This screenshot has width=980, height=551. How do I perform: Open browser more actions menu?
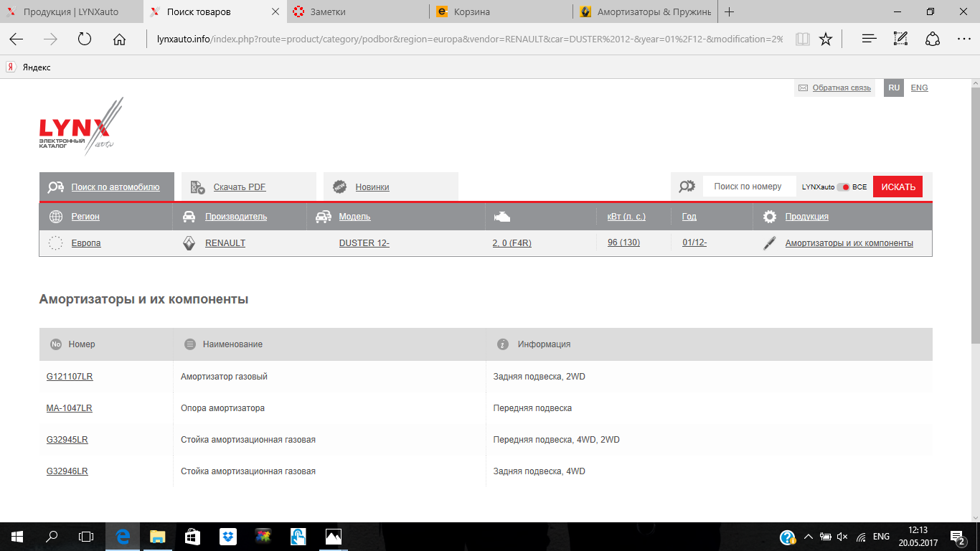(963, 39)
